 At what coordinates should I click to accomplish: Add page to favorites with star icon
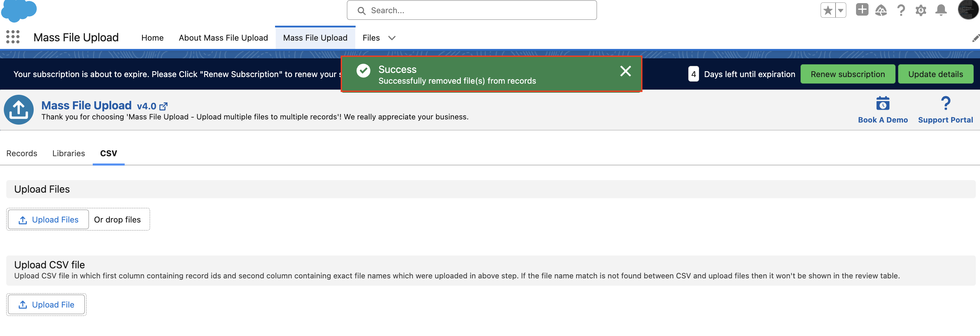pos(828,10)
